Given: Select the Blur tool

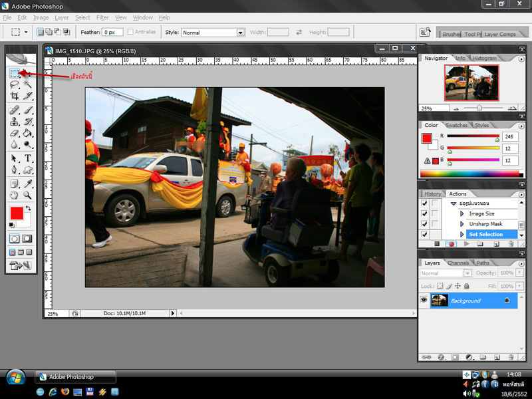Looking at the screenshot, I should (x=14, y=144).
